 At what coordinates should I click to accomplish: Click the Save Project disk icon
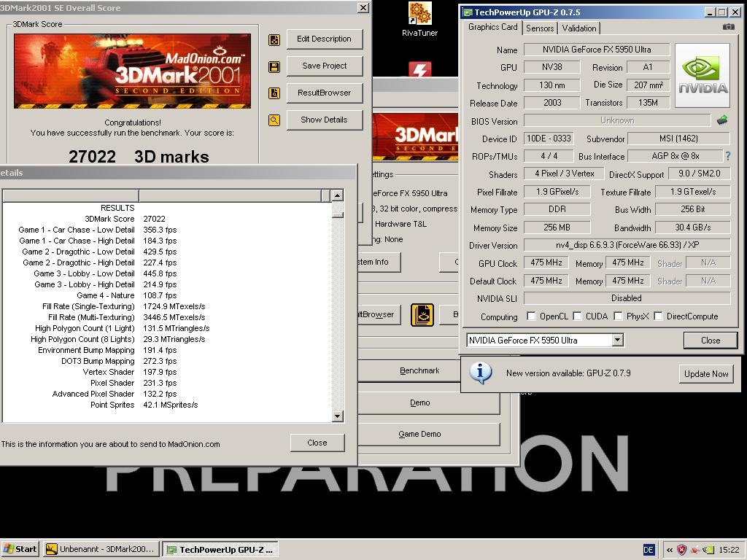point(274,66)
